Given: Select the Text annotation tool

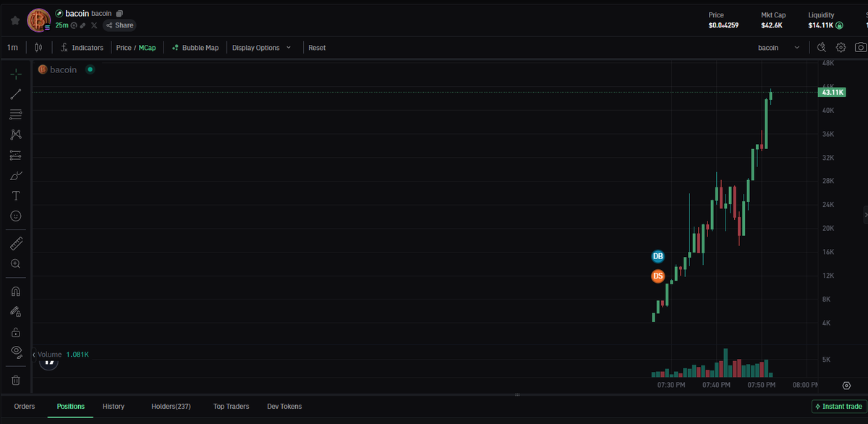Looking at the screenshot, I should click(x=16, y=195).
